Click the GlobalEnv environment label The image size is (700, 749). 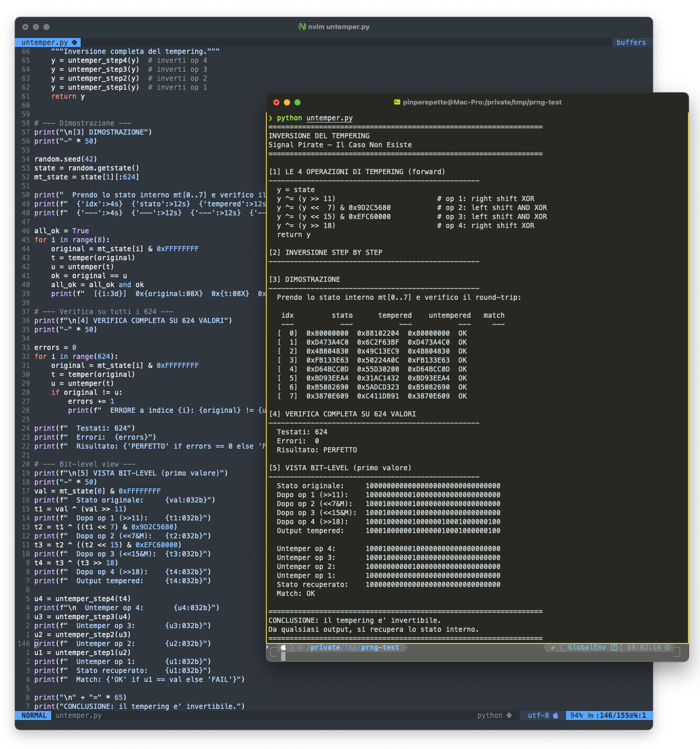tap(586, 648)
